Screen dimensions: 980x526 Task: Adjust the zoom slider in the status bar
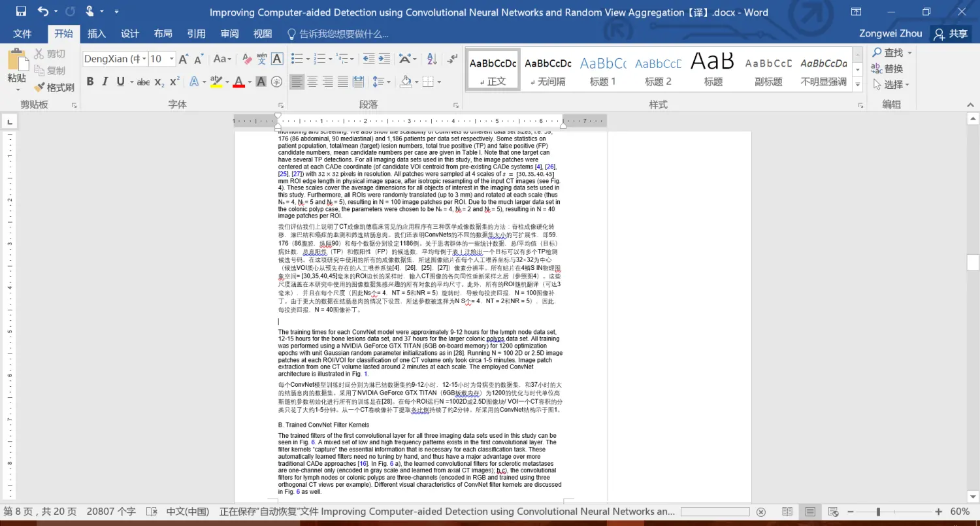[879, 512]
